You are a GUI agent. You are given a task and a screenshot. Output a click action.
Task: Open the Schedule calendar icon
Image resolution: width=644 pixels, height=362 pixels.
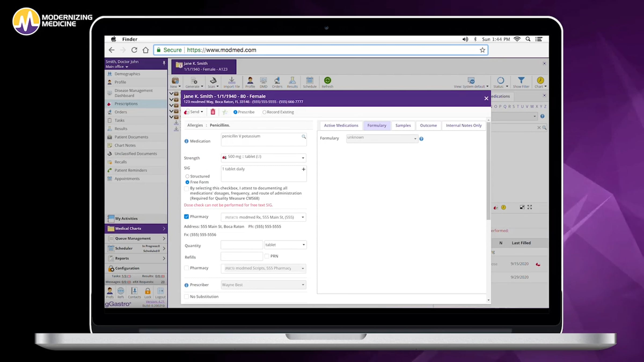[310, 81]
